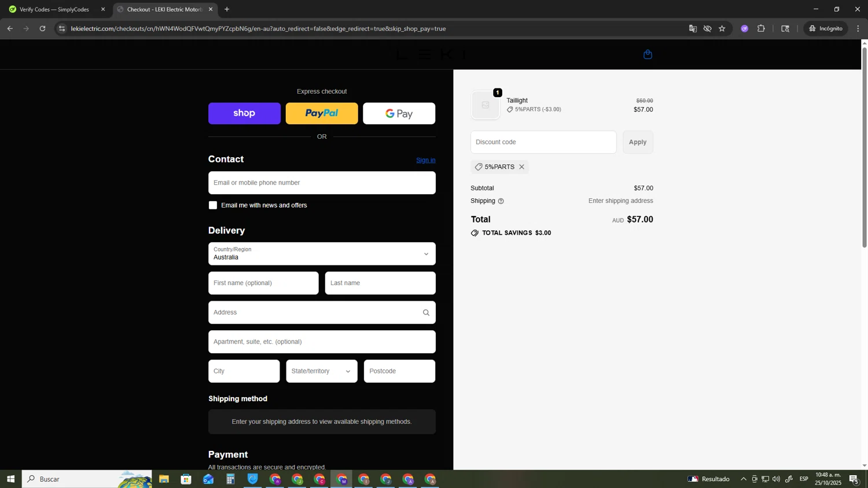Bookmark this page with the star icon
The width and height of the screenshot is (868, 488).
tap(722, 28)
